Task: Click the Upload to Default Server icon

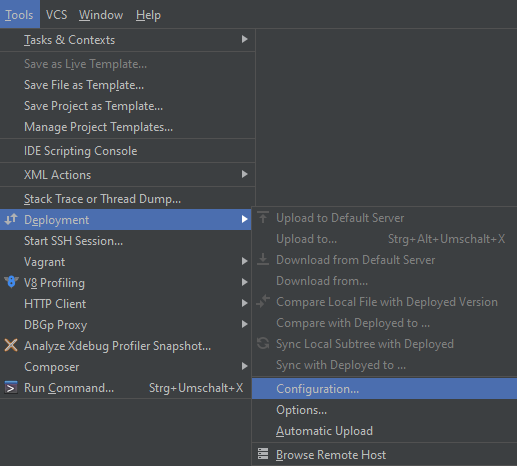Action: click(263, 218)
